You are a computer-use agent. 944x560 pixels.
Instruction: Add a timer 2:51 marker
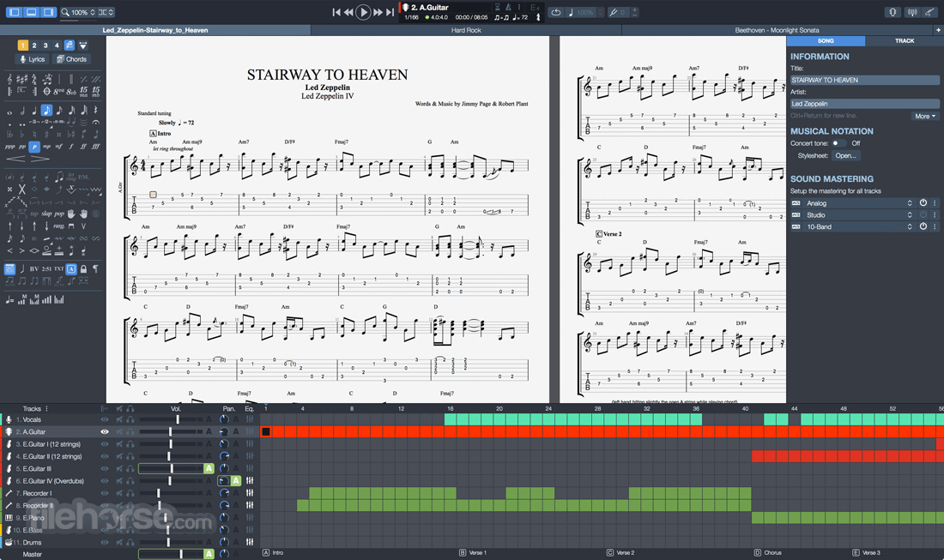tap(46, 269)
